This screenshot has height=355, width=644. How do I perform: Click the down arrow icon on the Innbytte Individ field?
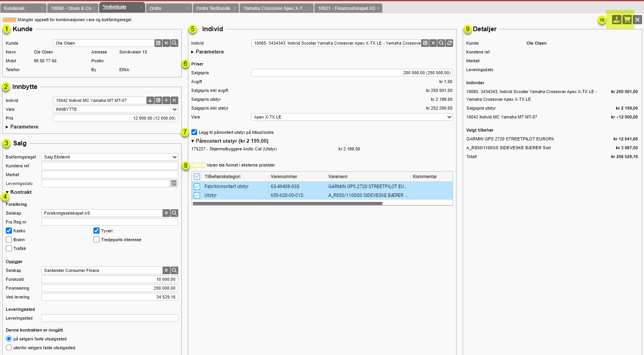150,100
